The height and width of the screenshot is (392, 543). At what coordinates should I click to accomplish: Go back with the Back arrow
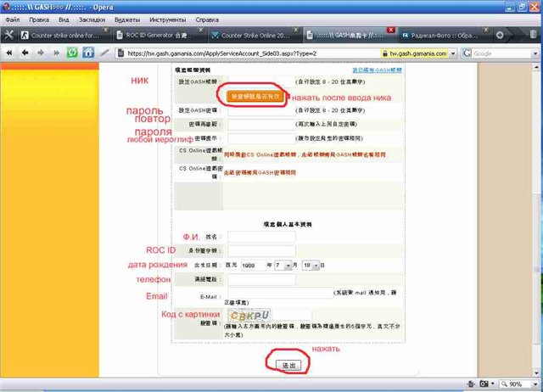(x=25, y=53)
